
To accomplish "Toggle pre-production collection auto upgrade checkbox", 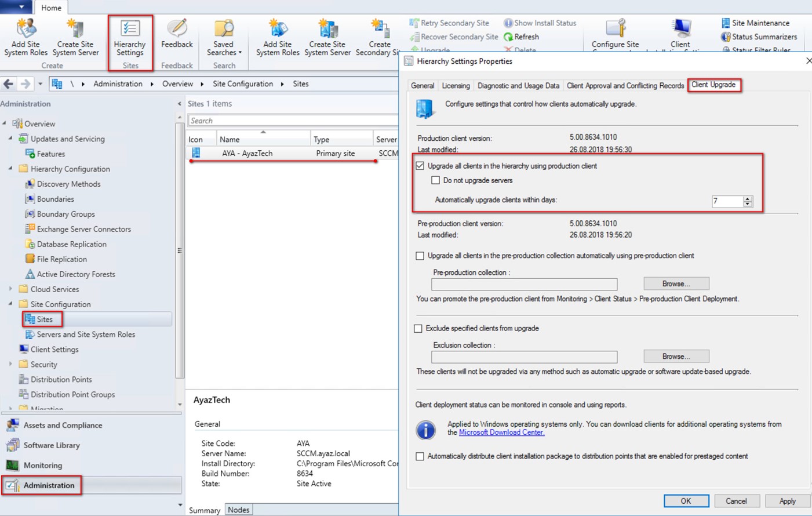I will point(420,256).
